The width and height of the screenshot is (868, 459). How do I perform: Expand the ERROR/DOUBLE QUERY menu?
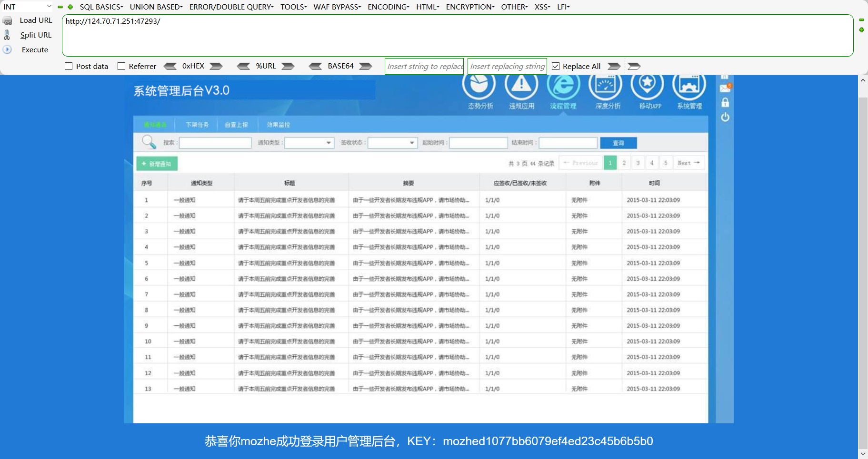(231, 7)
